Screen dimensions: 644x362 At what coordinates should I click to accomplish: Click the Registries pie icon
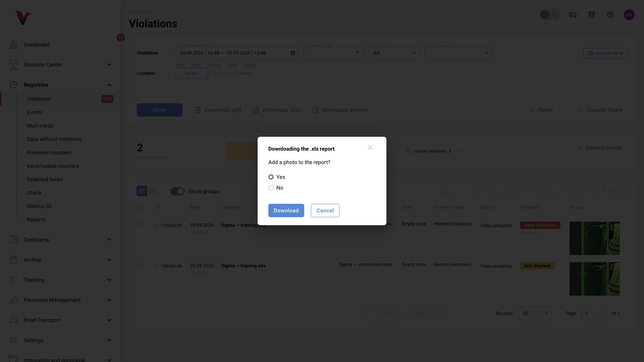click(x=13, y=85)
